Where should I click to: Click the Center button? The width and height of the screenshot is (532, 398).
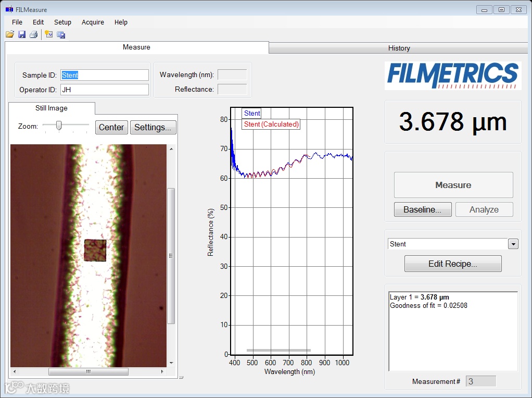coord(111,127)
